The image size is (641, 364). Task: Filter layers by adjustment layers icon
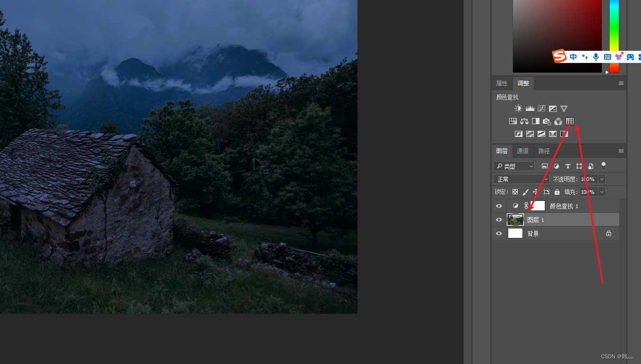(556, 166)
